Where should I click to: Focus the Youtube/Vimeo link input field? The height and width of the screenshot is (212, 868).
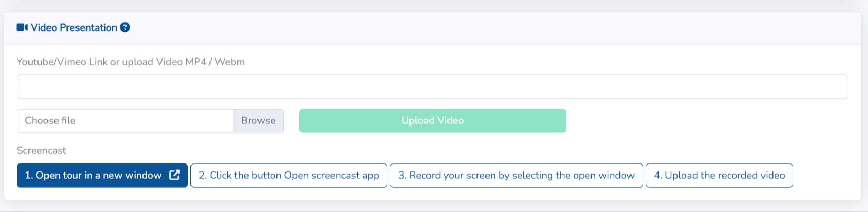click(x=432, y=87)
